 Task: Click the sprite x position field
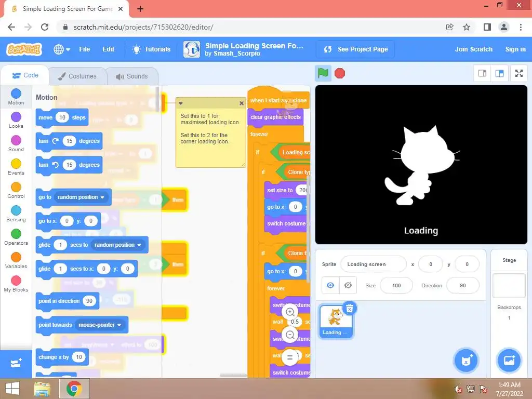point(431,264)
